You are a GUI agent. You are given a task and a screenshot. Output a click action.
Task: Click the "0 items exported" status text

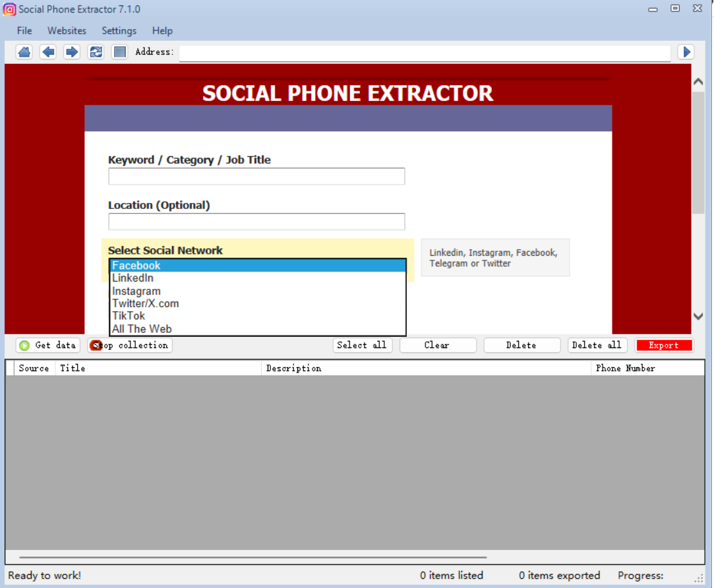tap(559, 575)
